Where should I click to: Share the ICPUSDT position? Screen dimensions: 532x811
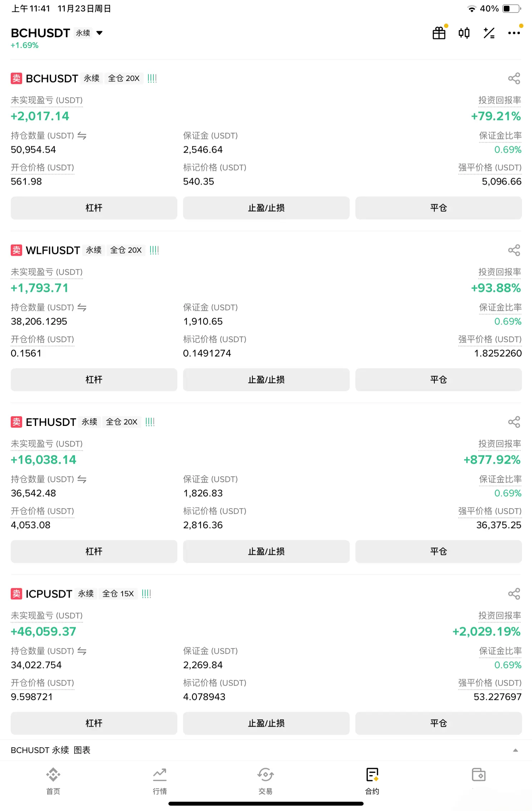(514, 594)
